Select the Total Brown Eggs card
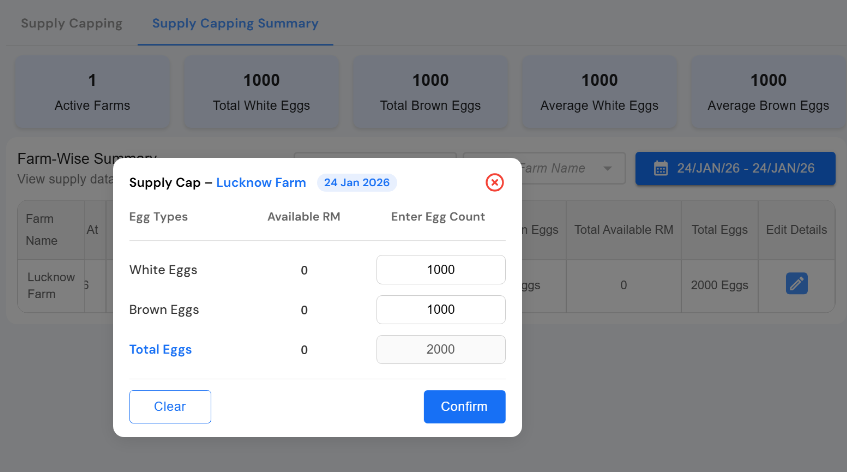This screenshot has width=847, height=472. (x=430, y=91)
